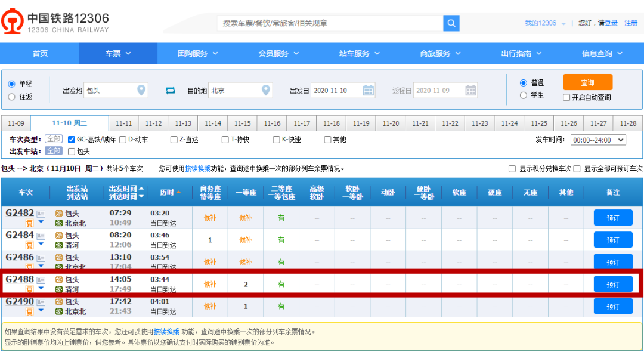
Task: Select the 往返 round-trip radio button
Action: (x=12, y=97)
